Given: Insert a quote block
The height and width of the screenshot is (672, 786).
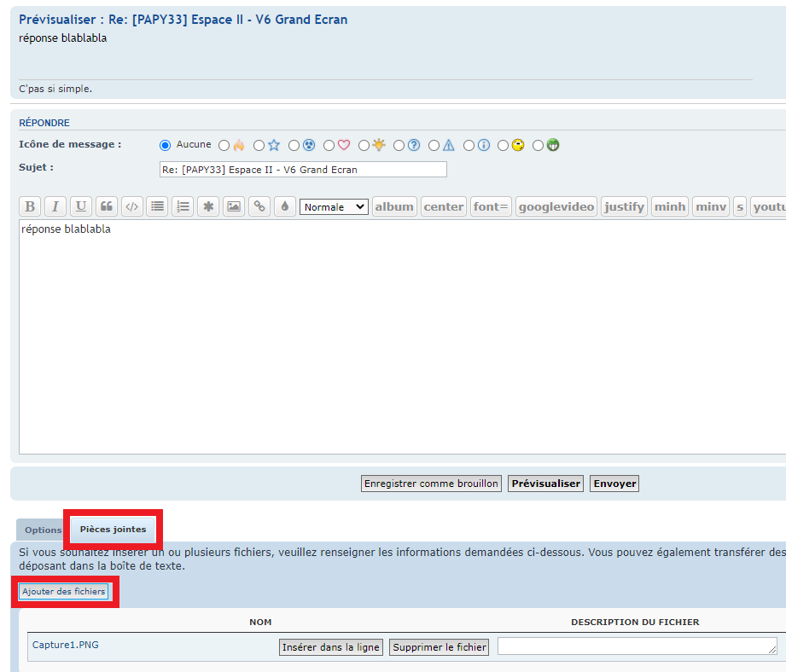Looking at the screenshot, I should (x=107, y=206).
